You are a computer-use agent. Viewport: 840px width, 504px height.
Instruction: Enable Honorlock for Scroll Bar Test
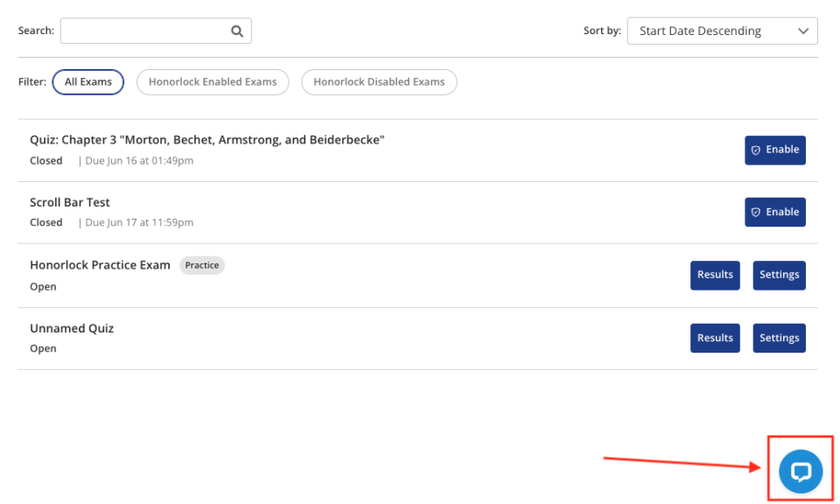click(x=774, y=212)
